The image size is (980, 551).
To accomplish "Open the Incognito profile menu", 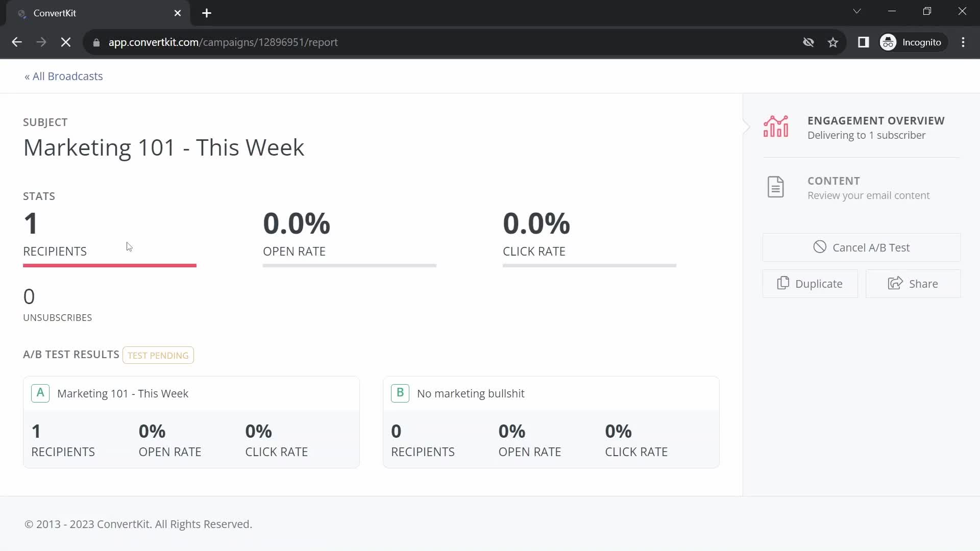I will (912, 42).
